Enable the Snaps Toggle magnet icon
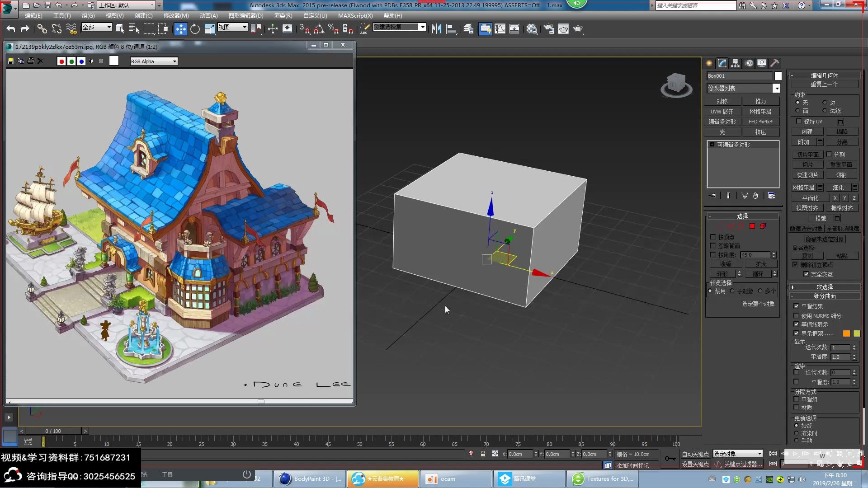This screenshot has height=488, width=868. [x=302, y=28]
